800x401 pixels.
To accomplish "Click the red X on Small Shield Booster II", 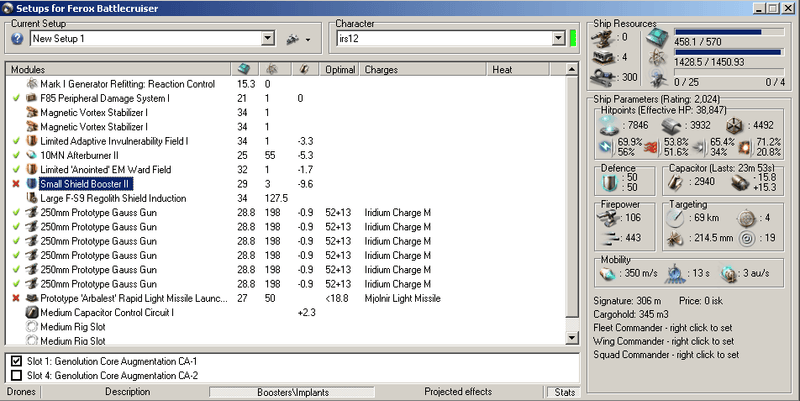I will click(15, 185).
